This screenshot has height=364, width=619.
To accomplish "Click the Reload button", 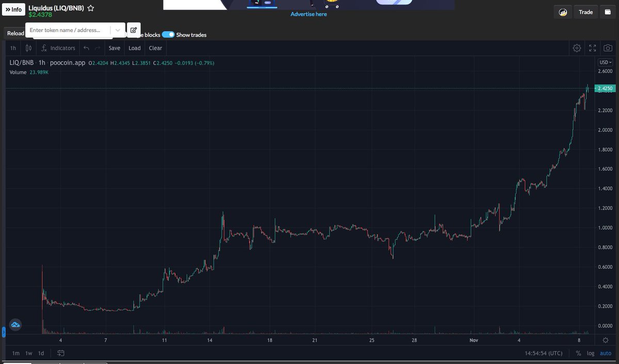I will coord(15,33).
